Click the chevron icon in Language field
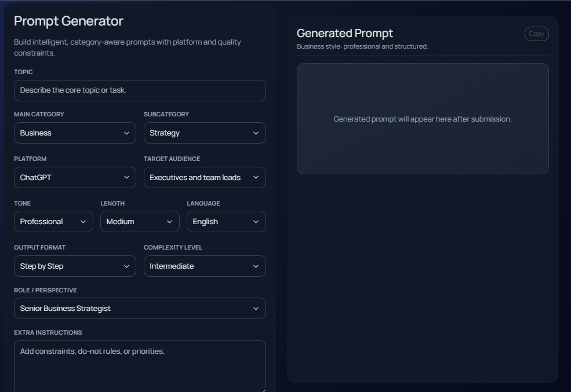This screenshot has height=392, width=571. pos(256,222)
